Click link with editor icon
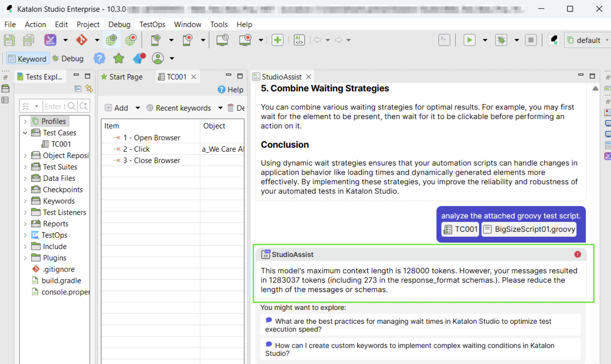 click(x=89, y=89)
